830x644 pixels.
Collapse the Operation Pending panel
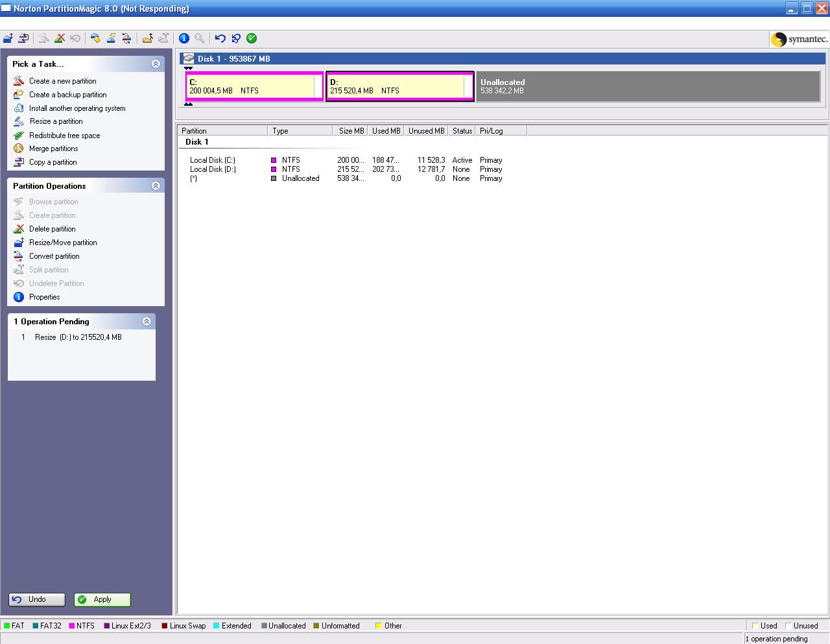147,321
